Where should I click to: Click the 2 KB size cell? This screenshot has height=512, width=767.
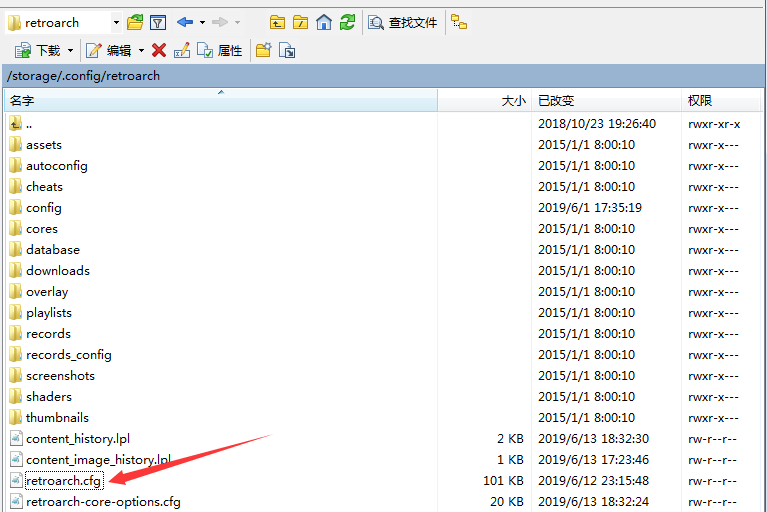tap(510, 439)
